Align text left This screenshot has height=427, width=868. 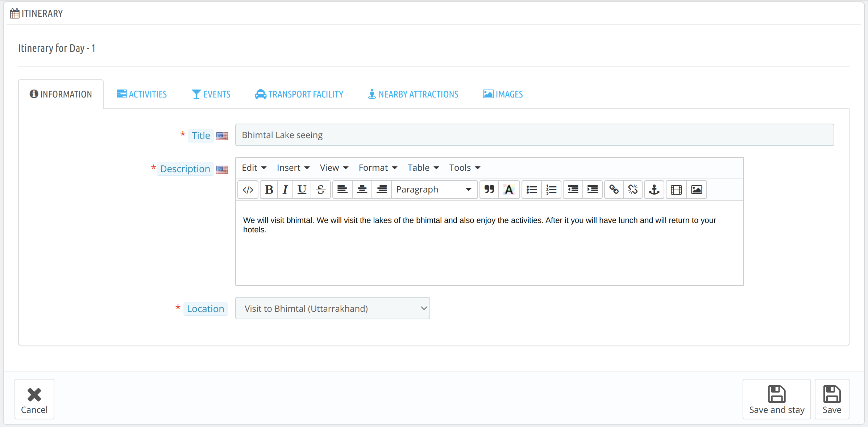click(x=342, y=190)
